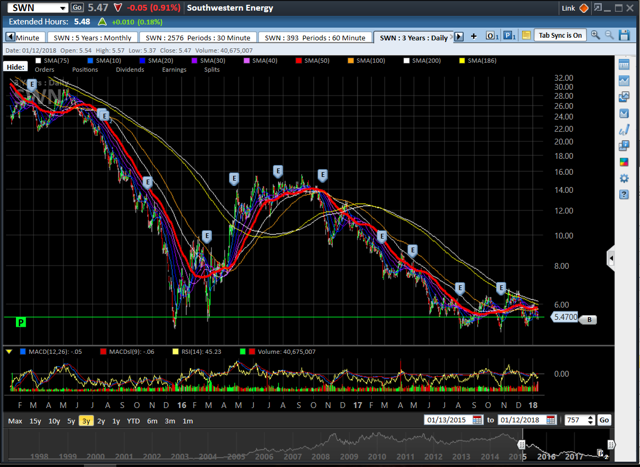Click the orange Link diamond icon
Screen dimensions: 640x467
584,8
